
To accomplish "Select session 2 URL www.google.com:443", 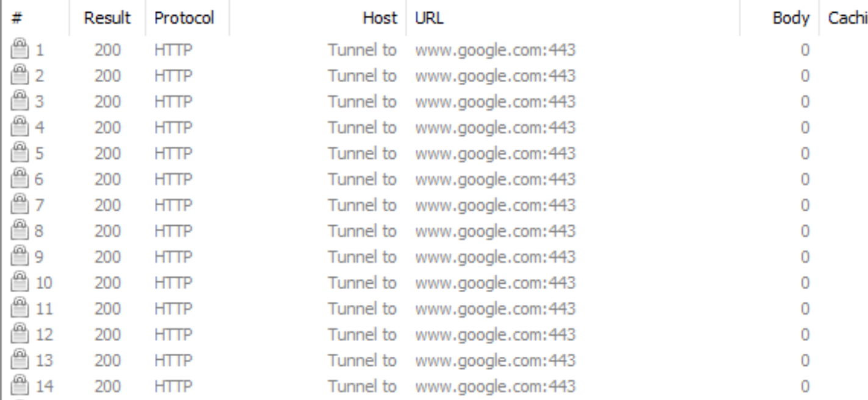I will (495, 77).
